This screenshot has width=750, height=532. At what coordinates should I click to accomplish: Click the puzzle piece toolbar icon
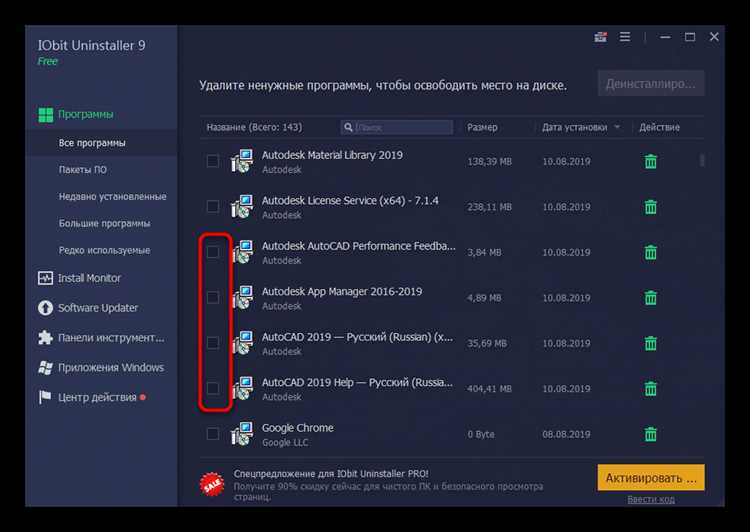[x=45, y=338]
